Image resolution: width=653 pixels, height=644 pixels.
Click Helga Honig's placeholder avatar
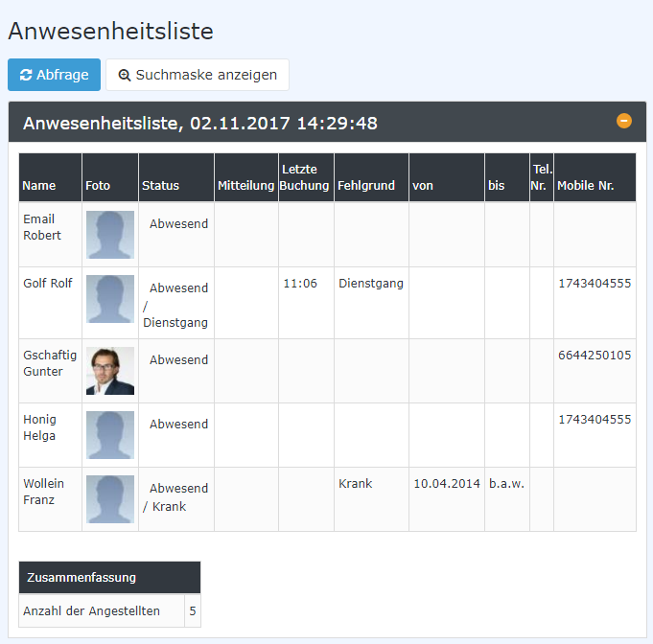click(x=110, y=435)
